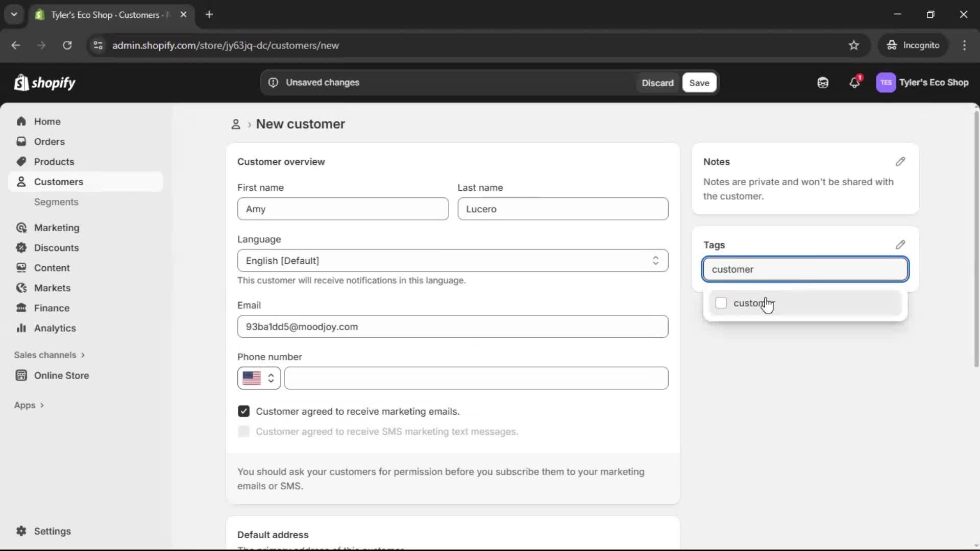Image resolution: width=980 pixels, height=551 pixels.
Task: Edit Tags using the pencil icon
Action: (x=900, y=244)
